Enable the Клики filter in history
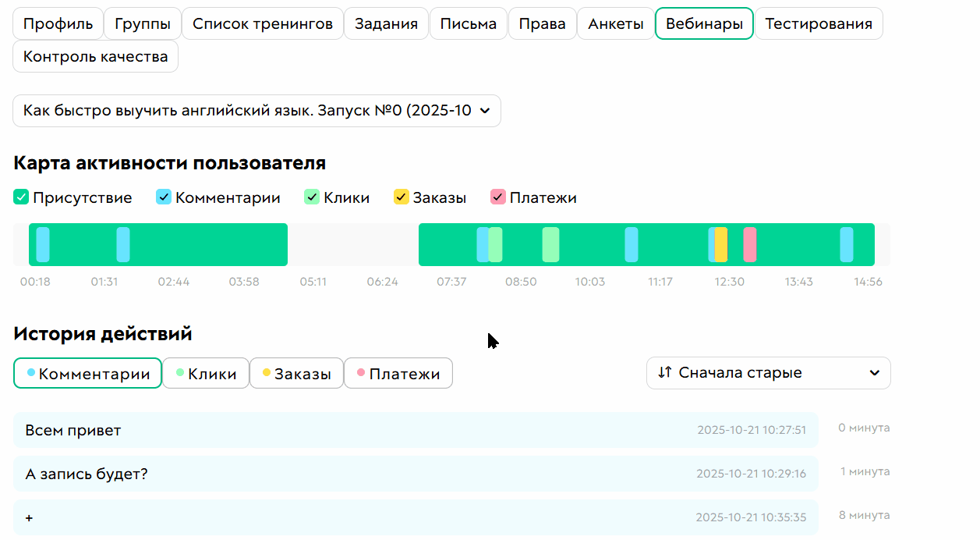Image resolution: width=980 pixels, height=540 pixels. 206,373
